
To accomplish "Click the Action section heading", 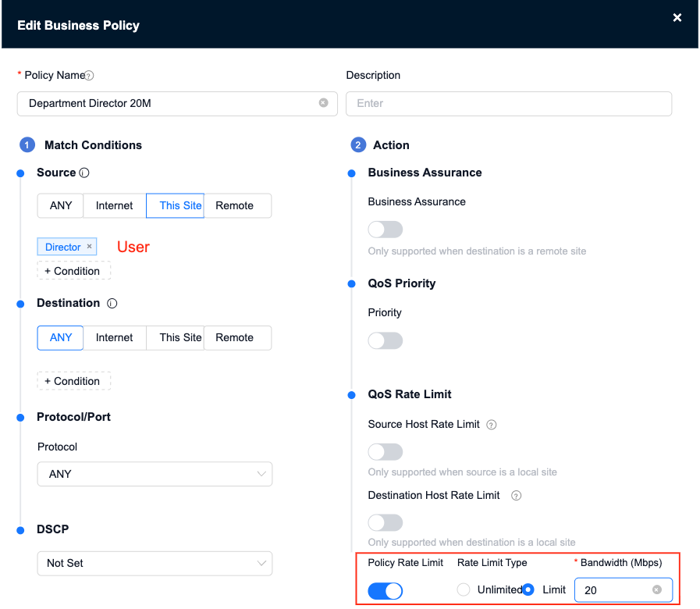I will point(391,145).
